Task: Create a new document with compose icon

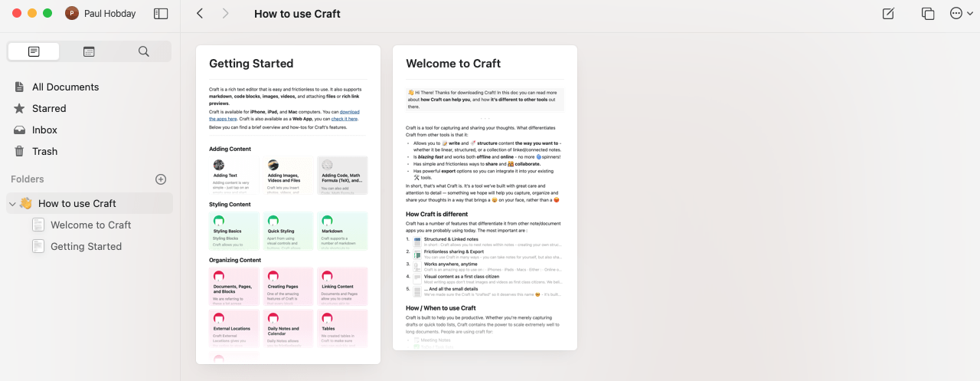Action: pyautogui.click(x=888, y=13)
